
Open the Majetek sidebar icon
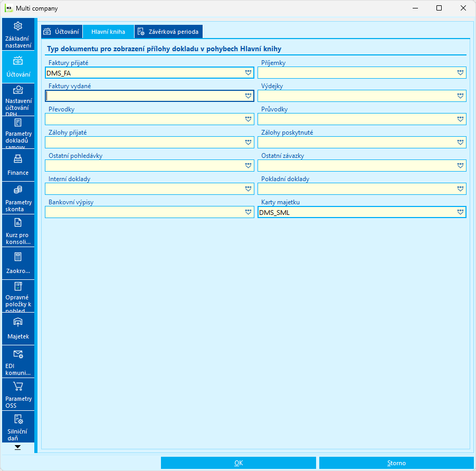click(x=18, y=323)
